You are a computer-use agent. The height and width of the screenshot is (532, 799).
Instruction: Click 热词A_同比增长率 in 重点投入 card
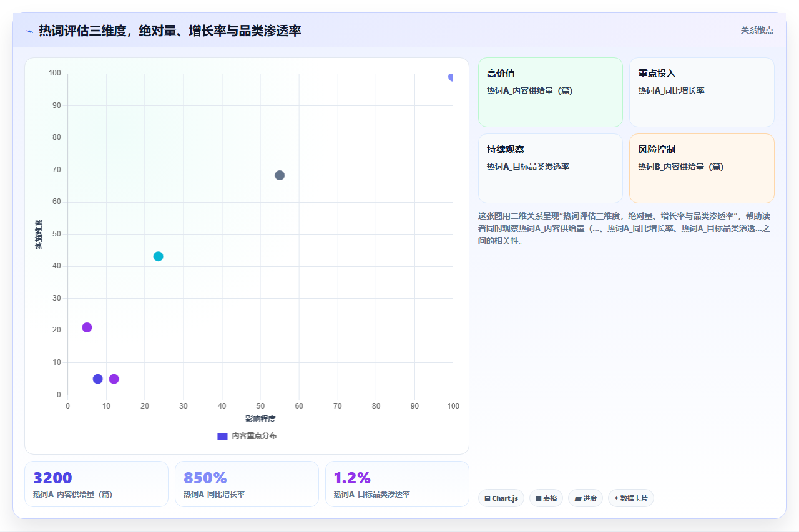(671, 91)
